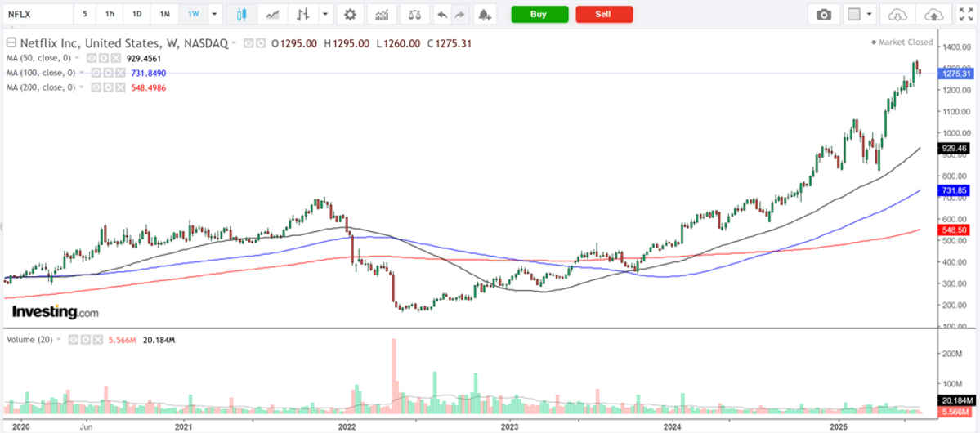980x433 pixels.
Task: Click the 20.184M volume axis label
Action: point(957,400)
